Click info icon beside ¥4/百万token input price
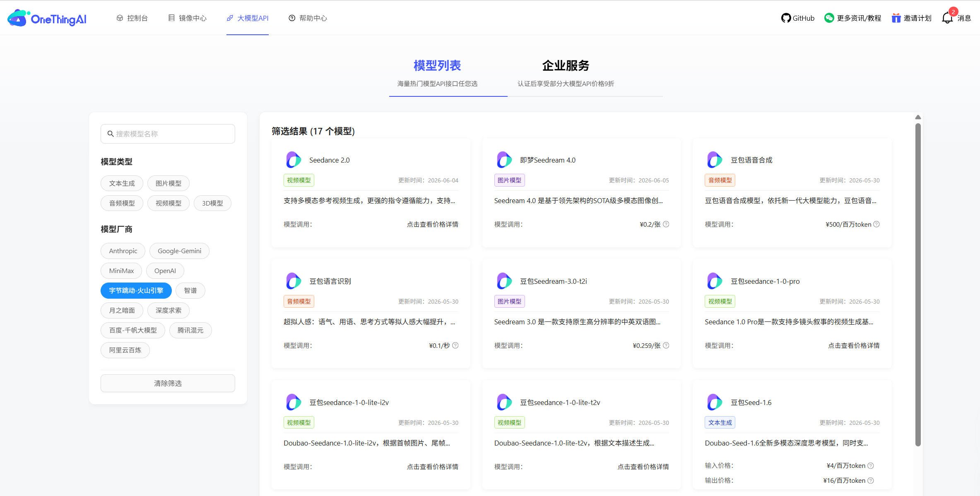Screen dimensions: 980x496 (x=871, y=466)
